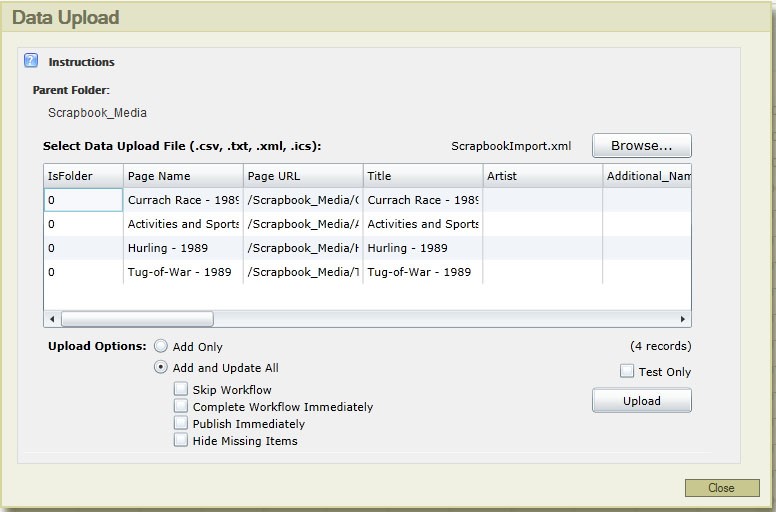The width and height of the screenshot is (776, 512).
Task: Open the Instructions help icon
Action: 31,60
